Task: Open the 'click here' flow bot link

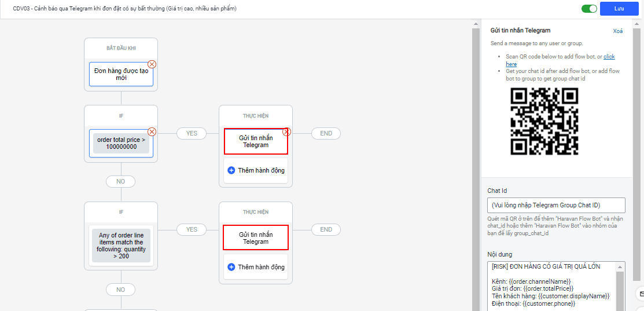Action: 609,57
